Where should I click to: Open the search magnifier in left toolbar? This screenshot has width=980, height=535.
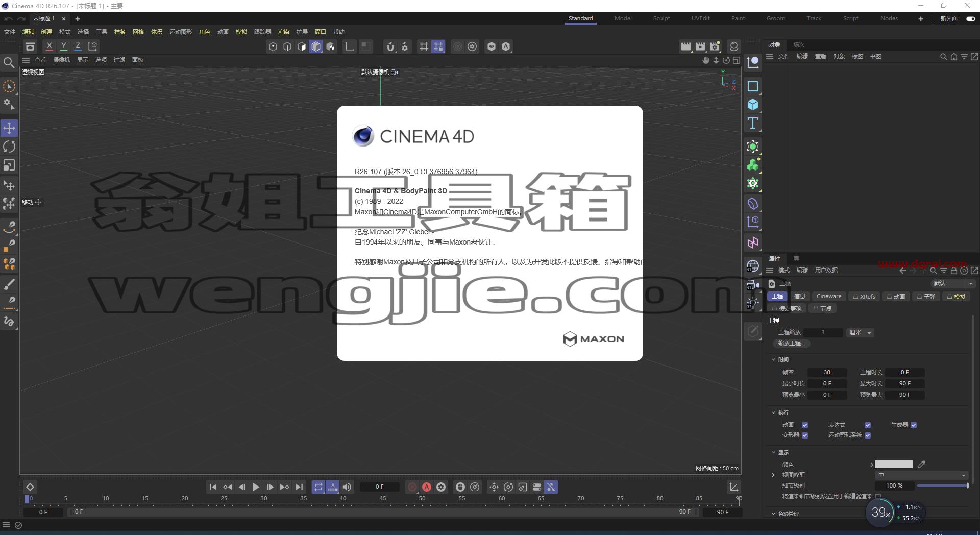[x=9, y=63]
